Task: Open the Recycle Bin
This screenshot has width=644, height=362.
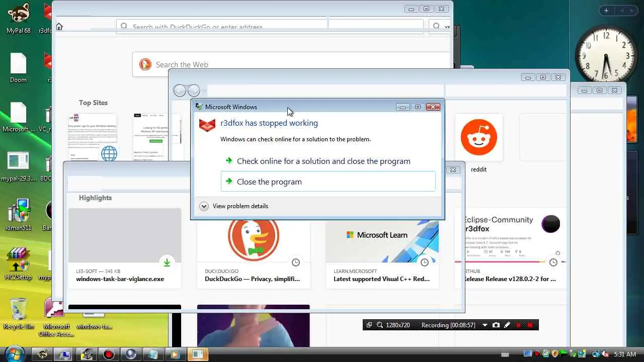Action: (x=19, y=314)
